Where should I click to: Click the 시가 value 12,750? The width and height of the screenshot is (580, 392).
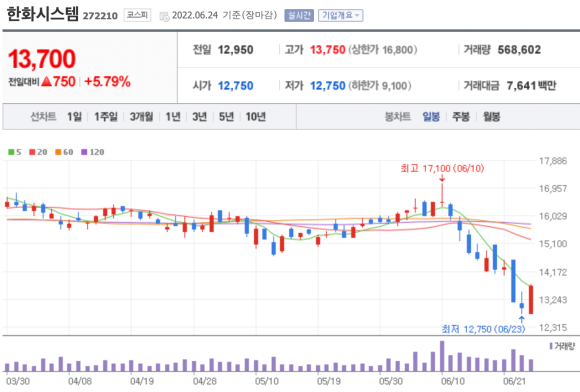coord(236,86)
